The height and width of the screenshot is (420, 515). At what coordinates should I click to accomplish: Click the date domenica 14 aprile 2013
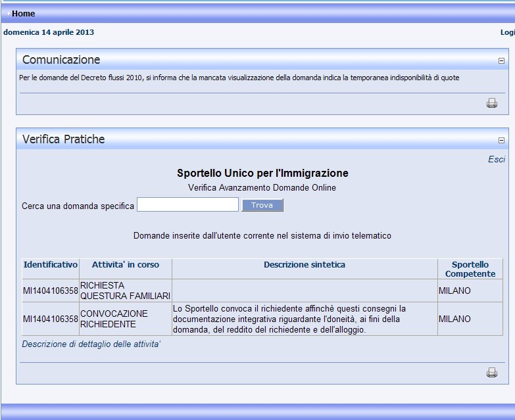49,32
